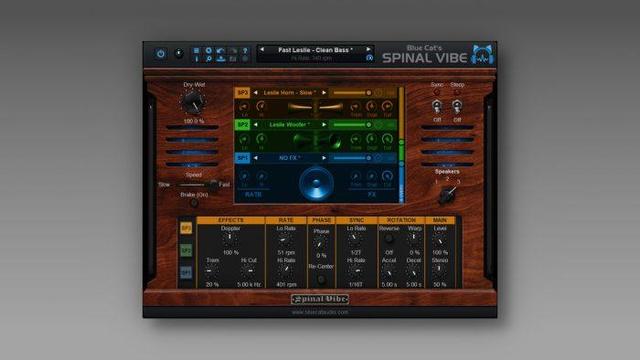Viewport: 640px width, 360px height.
Task: Click the info icon in the toolbar
Action: [x=196, y=59]
